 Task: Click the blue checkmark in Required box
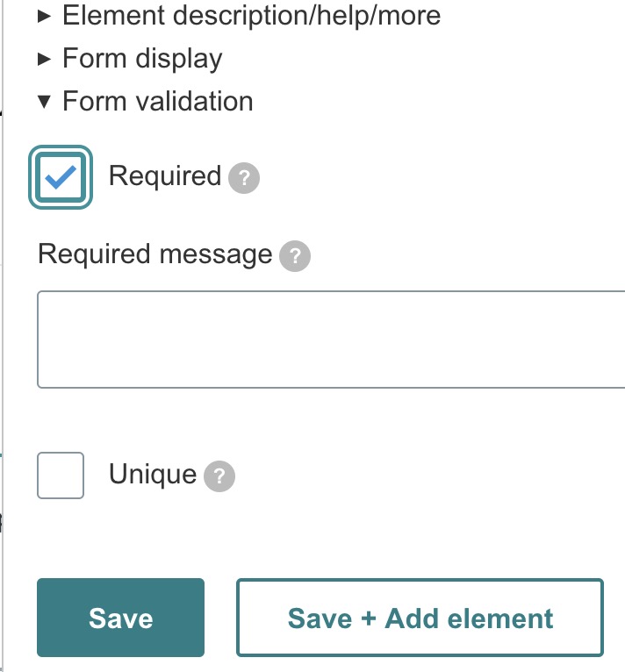pos(61,177)
